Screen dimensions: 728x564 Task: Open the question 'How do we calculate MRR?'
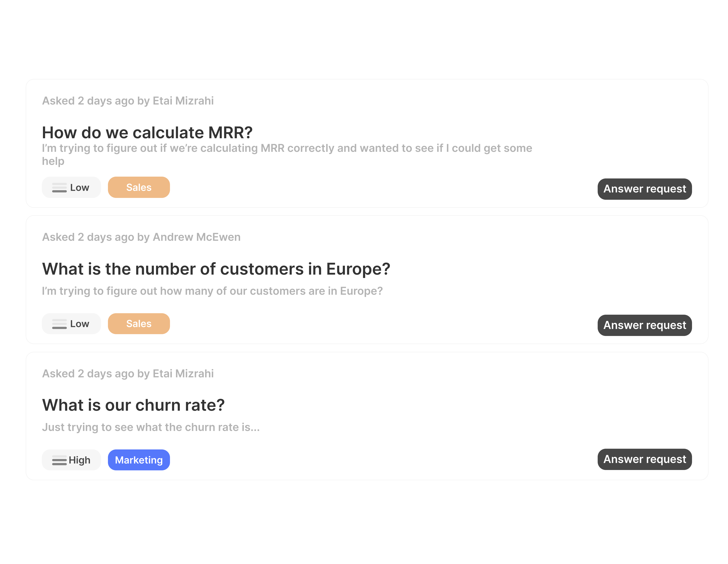147,132
